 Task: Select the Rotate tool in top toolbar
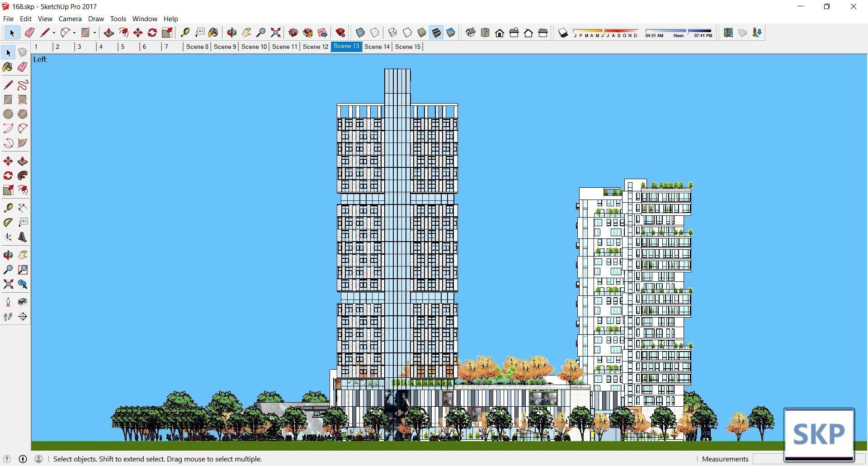[x=152, y=33]
